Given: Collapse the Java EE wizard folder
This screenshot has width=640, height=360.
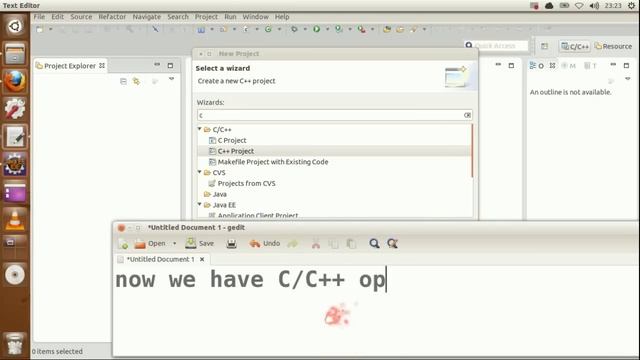Looking at the screenshot, I should click(x=200, y=204).
